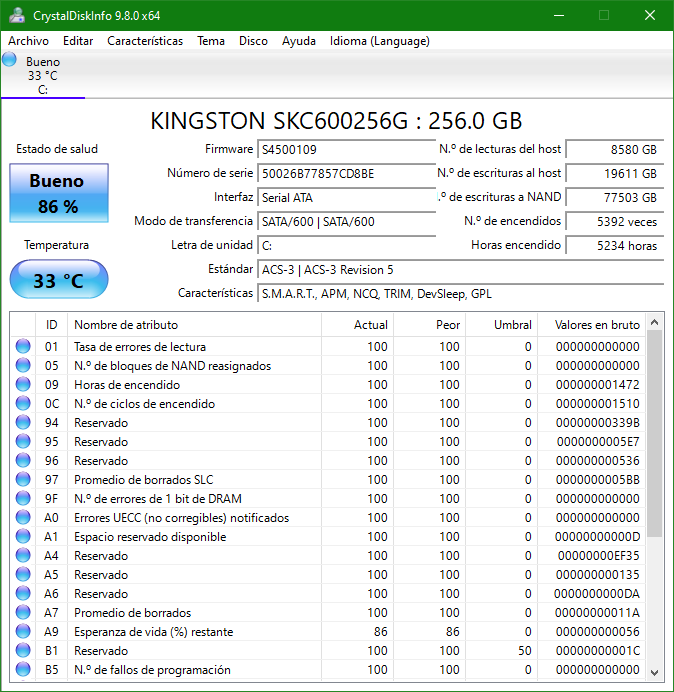The width and height of the screenshot is (674, 692).
Task: Open the Características menu
Action: click(x=145, y=41)
